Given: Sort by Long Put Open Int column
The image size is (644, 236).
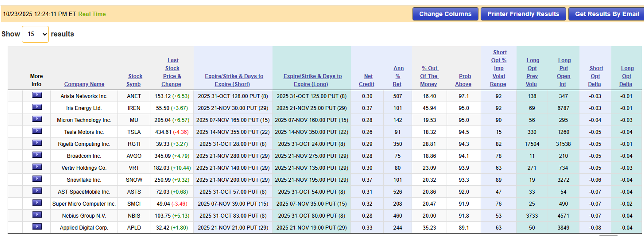Looking at the screenshot, I should click(563, 72).
